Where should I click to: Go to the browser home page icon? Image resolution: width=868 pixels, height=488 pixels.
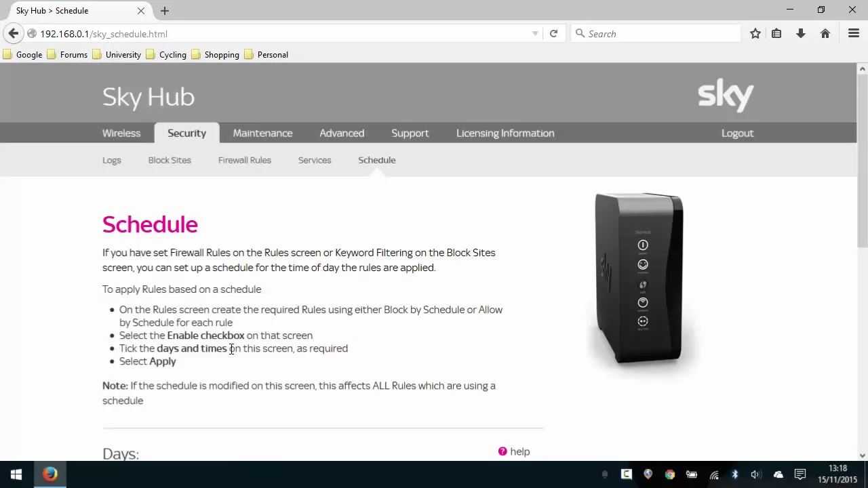825,33
